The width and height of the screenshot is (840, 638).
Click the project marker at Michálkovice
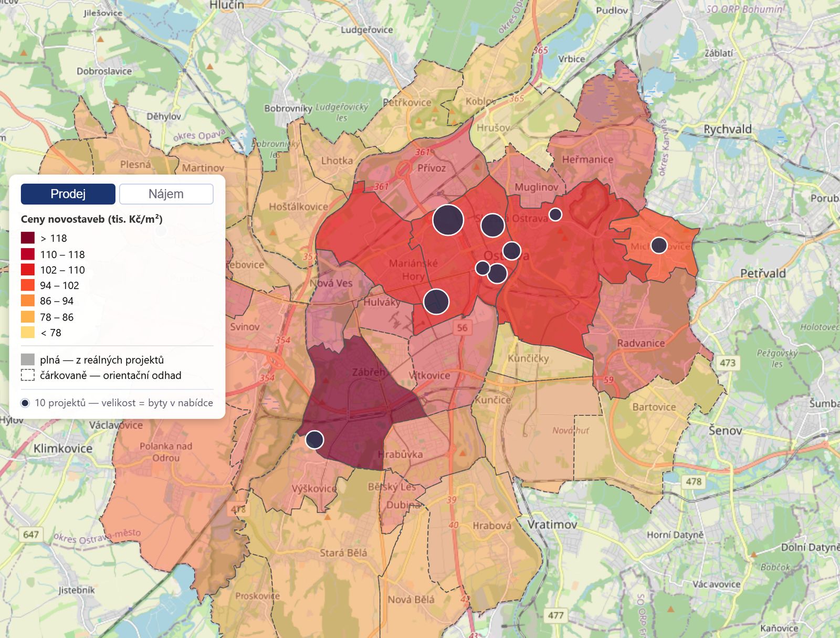pyautogui.click(x=659, y=245)
